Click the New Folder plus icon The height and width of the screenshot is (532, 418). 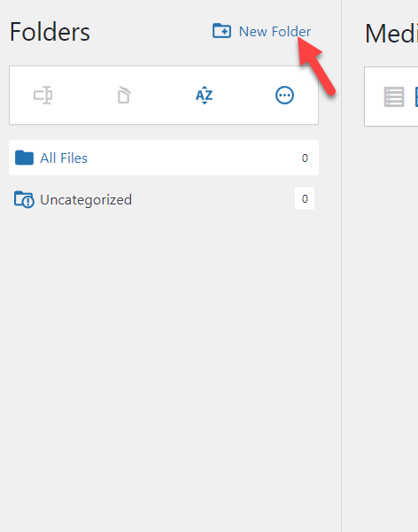(221, 31)
